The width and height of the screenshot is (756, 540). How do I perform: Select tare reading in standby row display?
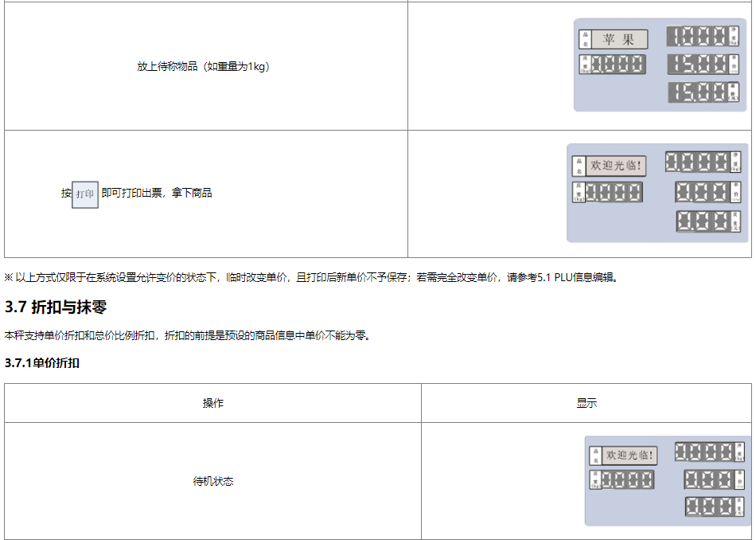click(x=627, y=479)
